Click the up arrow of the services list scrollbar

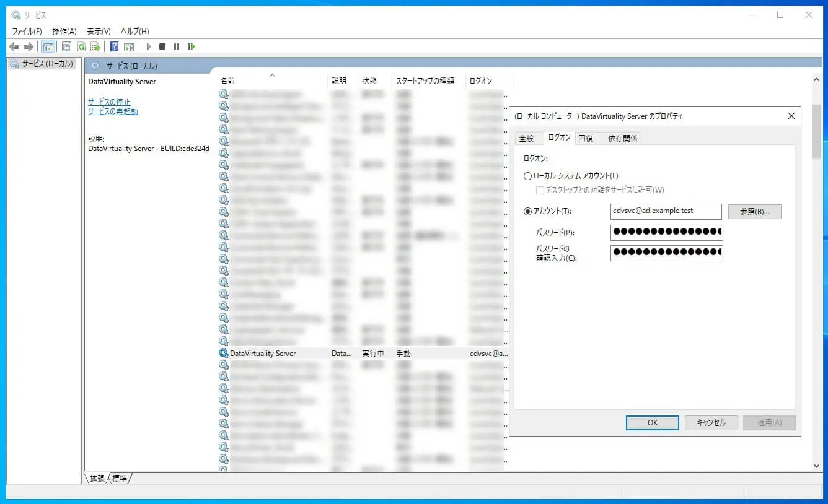(x=816, y=79)
